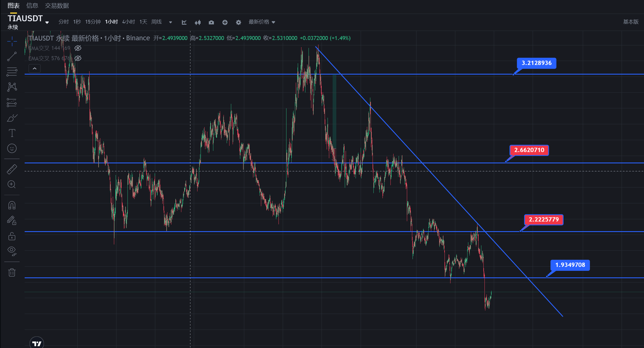Viewport: 644px width, 348px height.
Task: Open the TIAUSDT symbol dropdown
Action: point(47,22)
